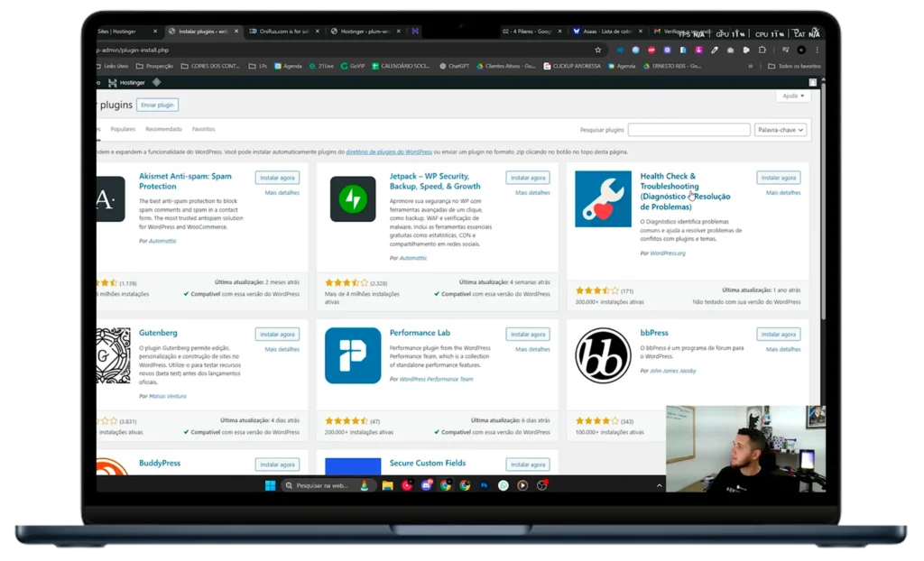
Task: Open WhatsApp from the taskbar
Action: pyautogui.click(x=503, y=485)
